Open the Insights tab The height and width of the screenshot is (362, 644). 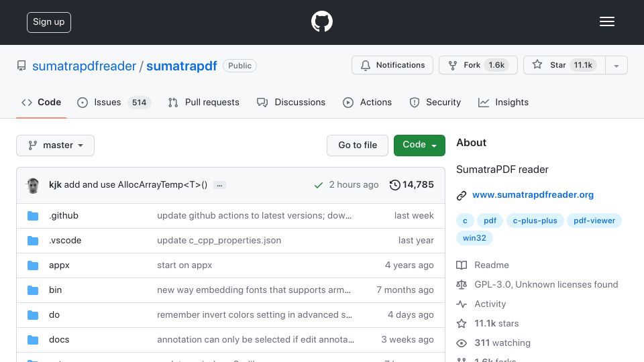coord(503,102)
